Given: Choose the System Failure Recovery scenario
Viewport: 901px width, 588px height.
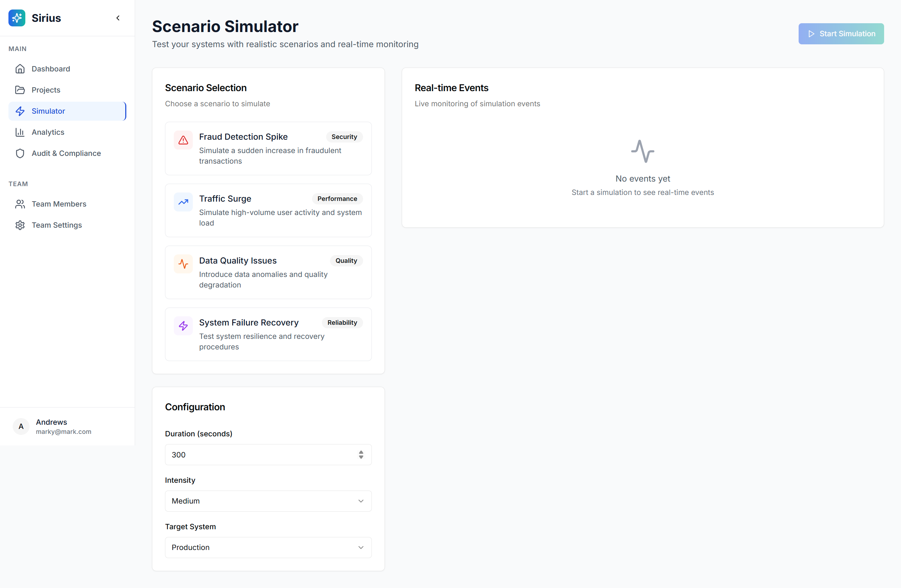Looking at the screenshot, I should click(x=268, y=334).
